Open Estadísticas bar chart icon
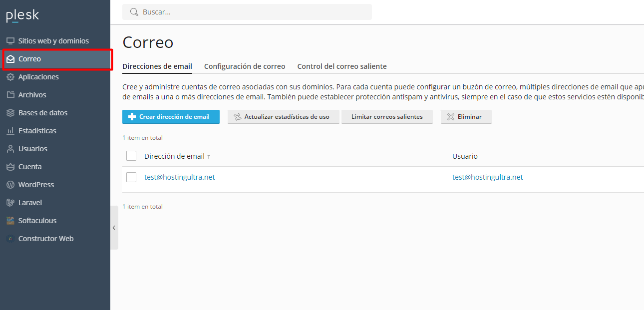Screen dimensions: 644x310 click(x=10, y=131)
